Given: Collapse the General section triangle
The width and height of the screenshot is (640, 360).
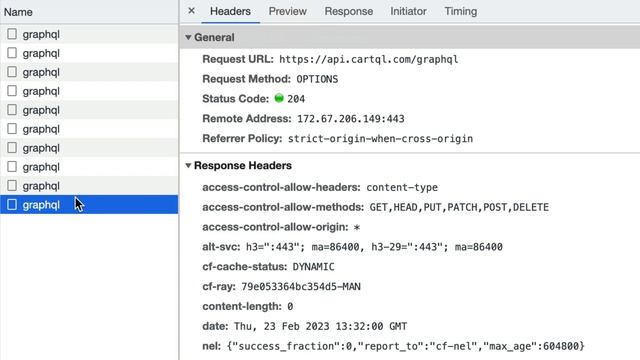Looking at the screenshot, I should [x=188, y=38].
